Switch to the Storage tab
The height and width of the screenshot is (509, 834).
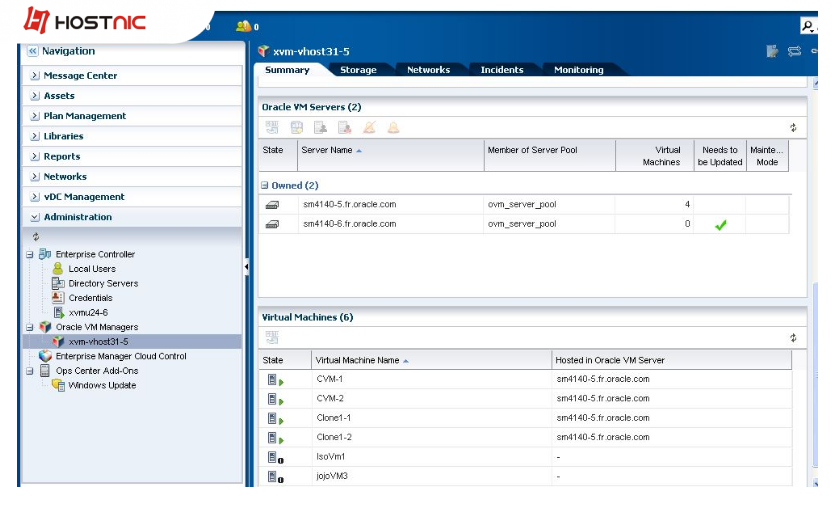pos(358,70)
